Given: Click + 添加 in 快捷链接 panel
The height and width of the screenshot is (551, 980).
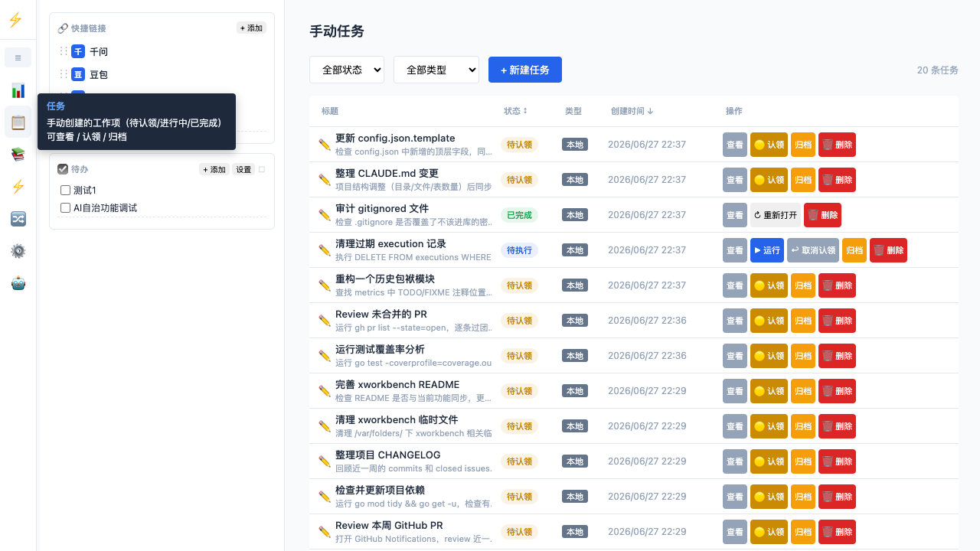Looking at the screenshot, I should coord(251,28).
